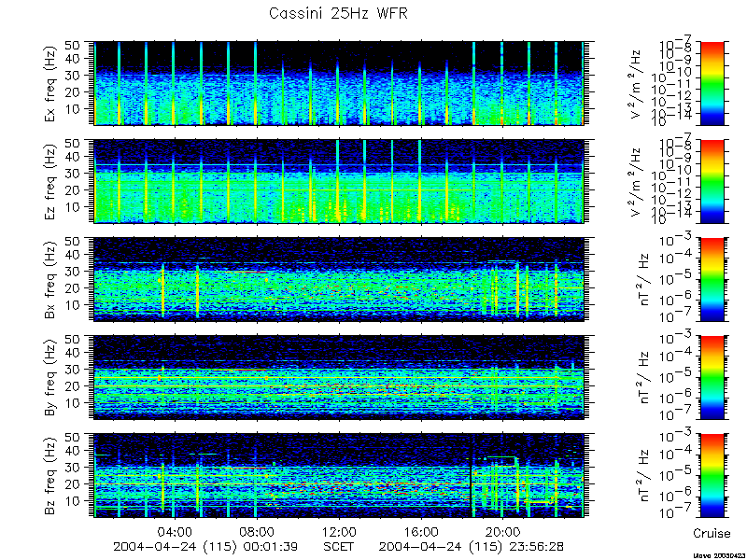The height and width of the screenshot is (560, 747).
Task: Click the Cassini 25Hz WFR title
Action: click(x=338, y=13)
